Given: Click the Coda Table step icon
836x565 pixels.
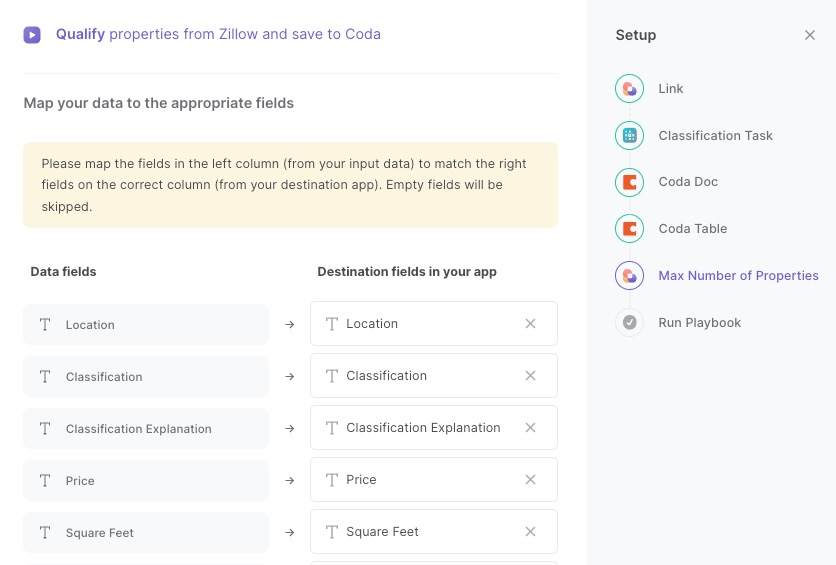Looking at the screenshot, I should point(629,229).
